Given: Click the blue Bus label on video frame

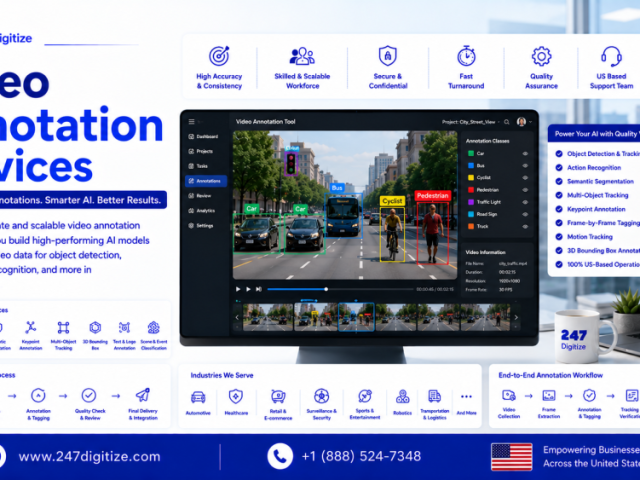Looking at the screenshot, I should click(337, 188).
